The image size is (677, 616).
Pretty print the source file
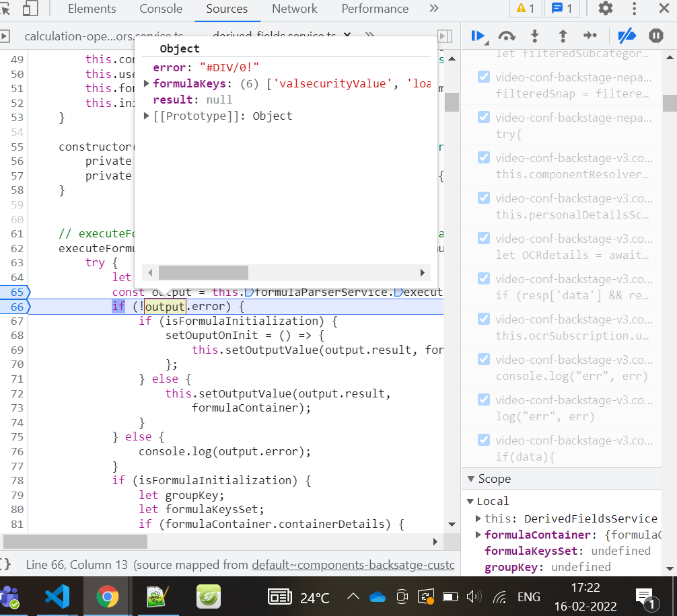(x=4, y=565)
